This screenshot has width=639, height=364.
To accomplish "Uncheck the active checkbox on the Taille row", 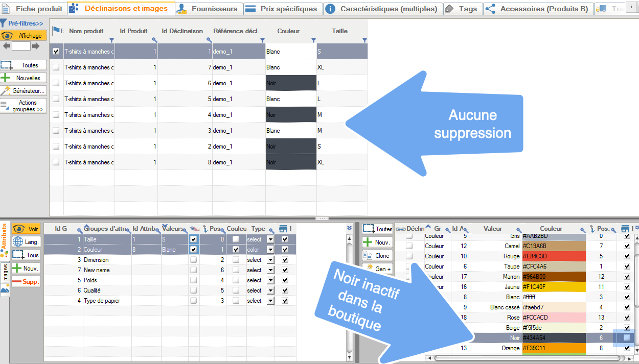I will pyautogui.click(x=193, y=239).
